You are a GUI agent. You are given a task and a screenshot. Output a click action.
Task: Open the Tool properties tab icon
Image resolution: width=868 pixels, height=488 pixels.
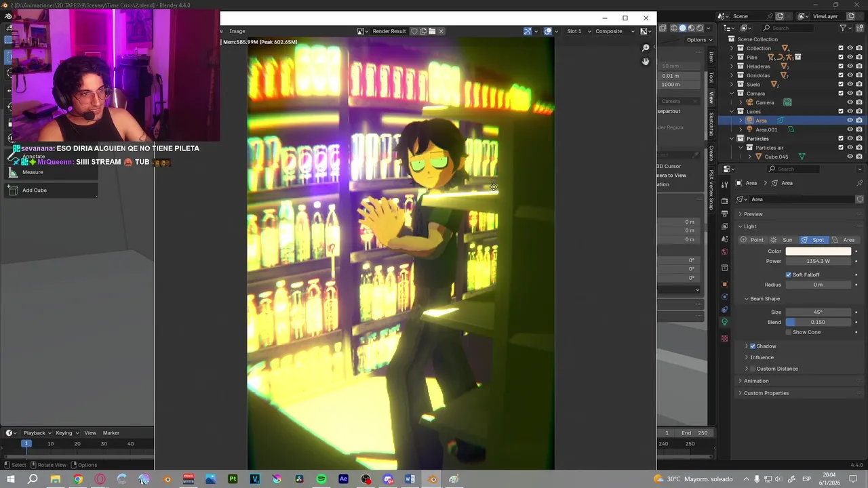[724, 185]
